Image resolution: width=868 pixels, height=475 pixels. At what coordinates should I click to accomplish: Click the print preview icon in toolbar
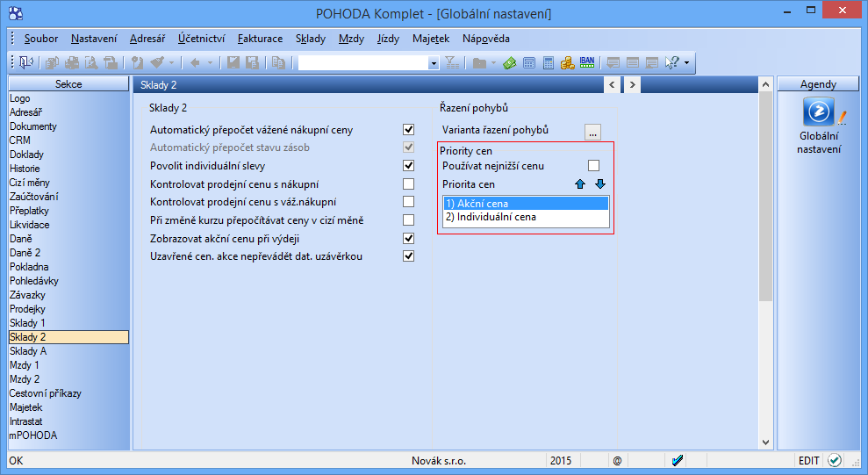coord(91,63)
